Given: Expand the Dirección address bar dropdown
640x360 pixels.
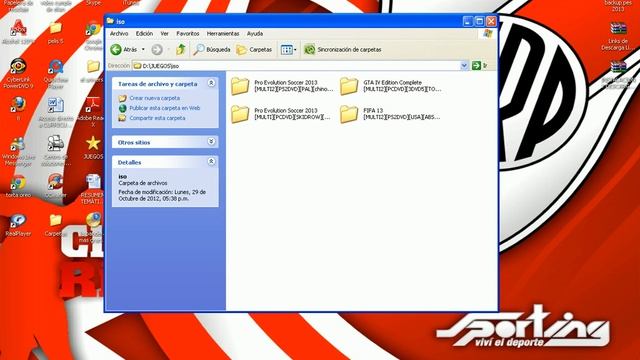Looking at the screenshot, I should [x=464, y=65].
